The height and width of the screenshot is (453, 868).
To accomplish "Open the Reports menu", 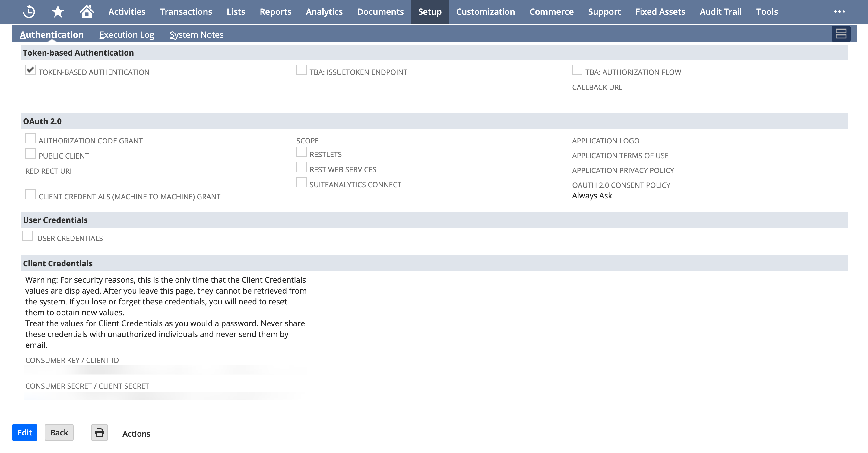I will 275,11.
